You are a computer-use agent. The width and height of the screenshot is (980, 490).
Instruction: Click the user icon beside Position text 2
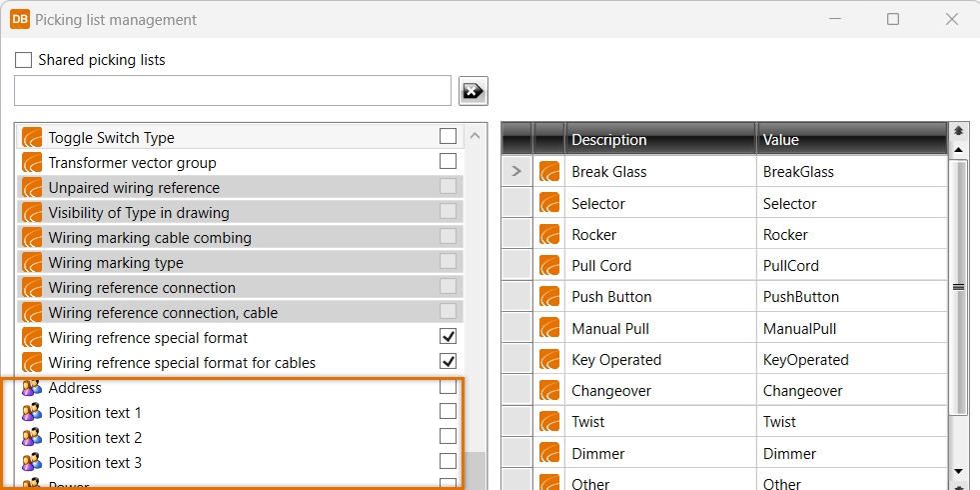[32, 438]
